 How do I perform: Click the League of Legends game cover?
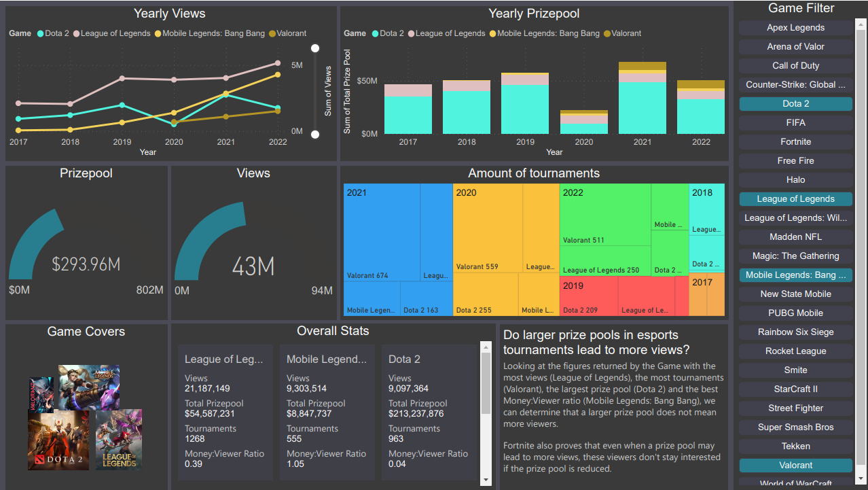119,439
